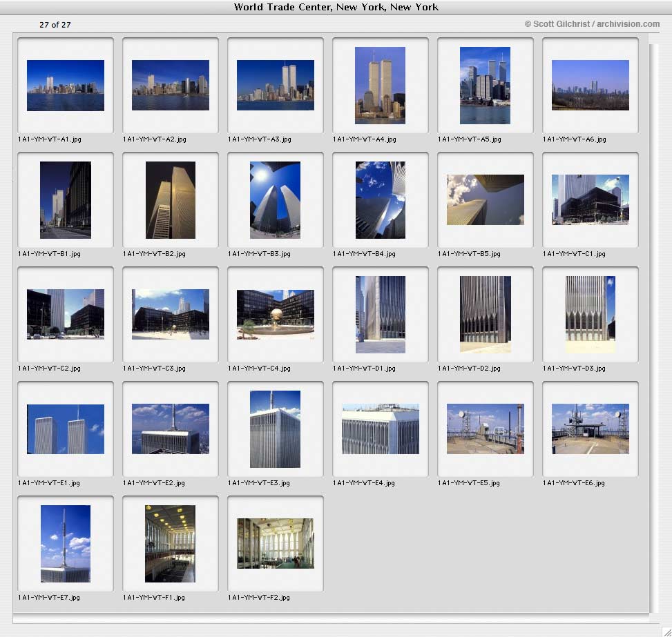Screen dimensions: 672x637
Task: Click the filename label 1A1-YM-WT-A1.jpg
Action: click(50, 139)
